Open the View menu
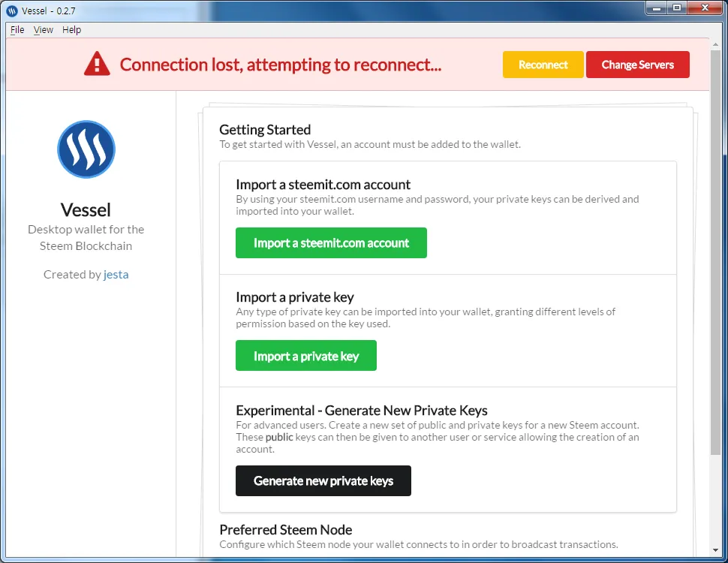The width and height of the screenshot is (728, 563). coord(44,30)
